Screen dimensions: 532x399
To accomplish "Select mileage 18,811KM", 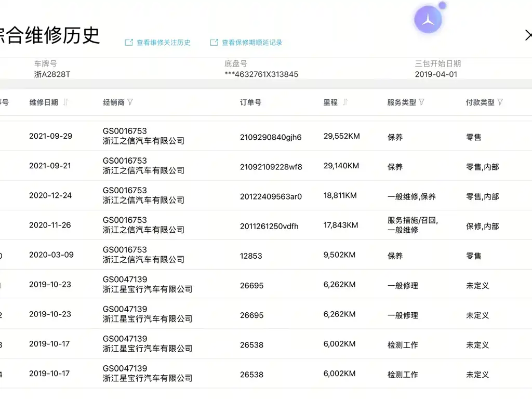I will click(x=340, y=195).
